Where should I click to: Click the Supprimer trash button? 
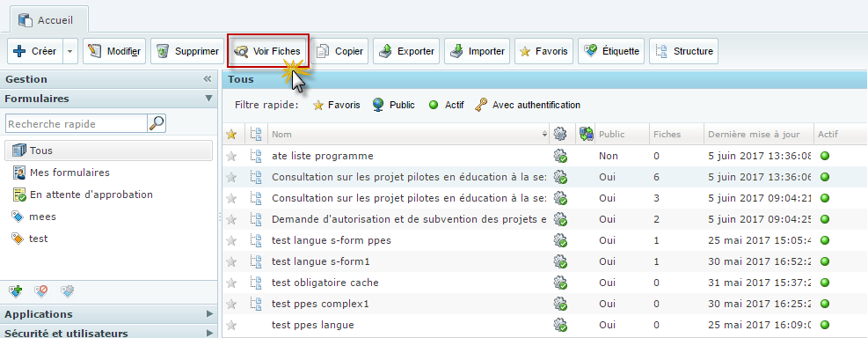pos(187,51)
